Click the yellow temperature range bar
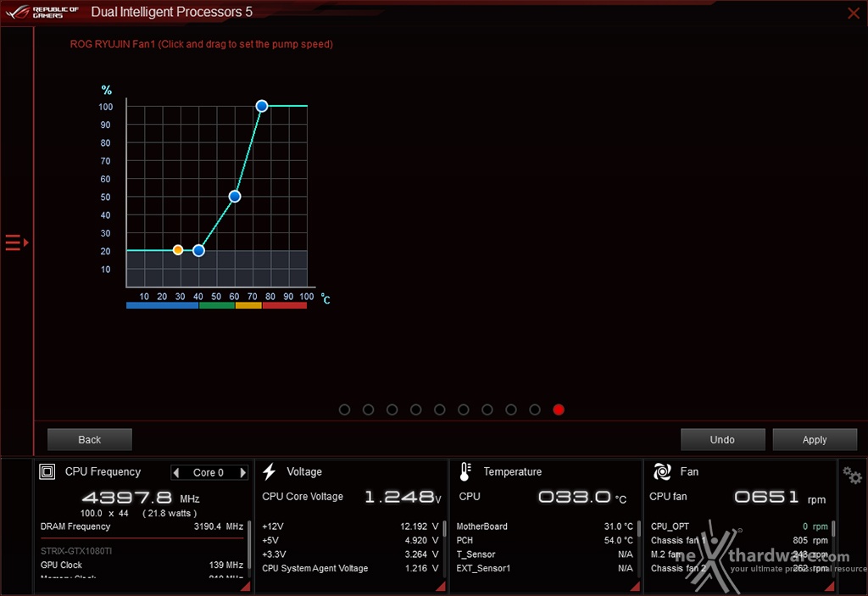868x596 pixels. tap(248, 305)
